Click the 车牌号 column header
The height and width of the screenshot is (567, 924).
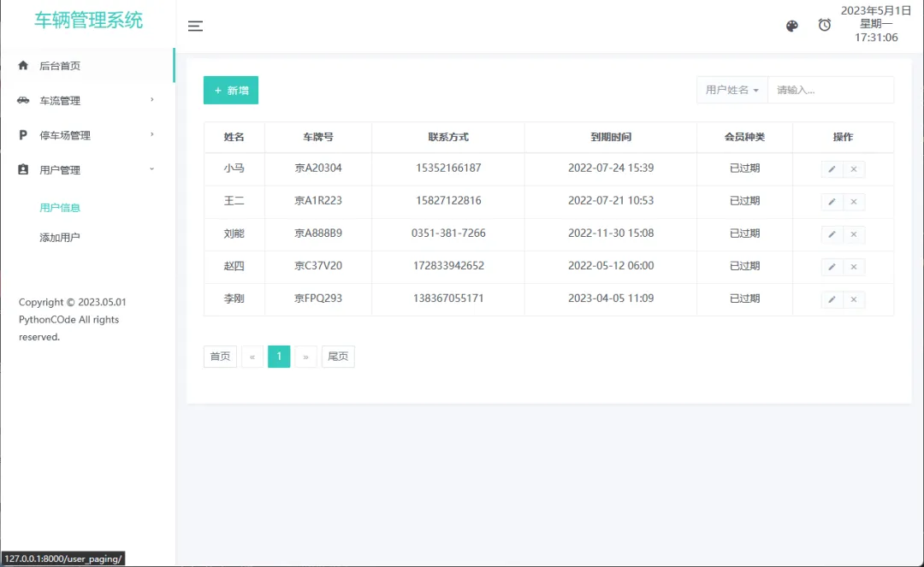click(318, 137)
